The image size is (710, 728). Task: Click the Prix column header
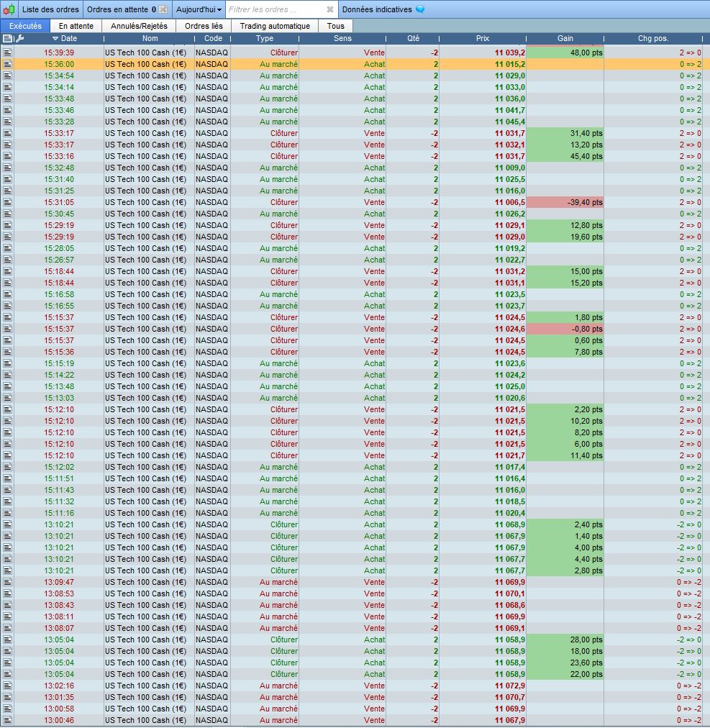(483, 39)
